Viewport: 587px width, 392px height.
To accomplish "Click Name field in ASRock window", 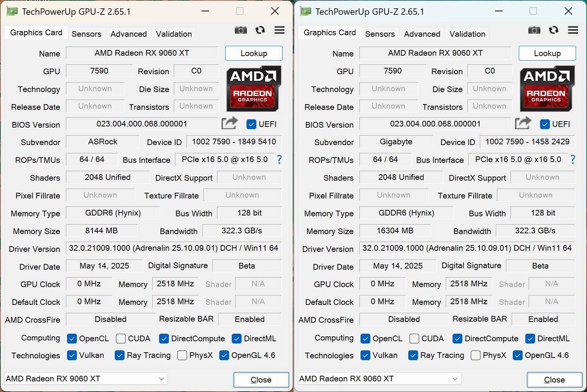I will coord(142,53).
